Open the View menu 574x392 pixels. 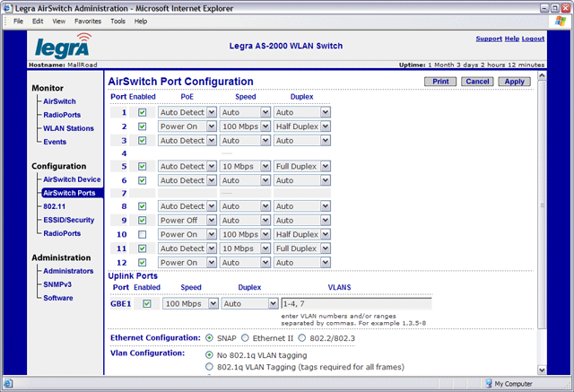pos(58,22)
